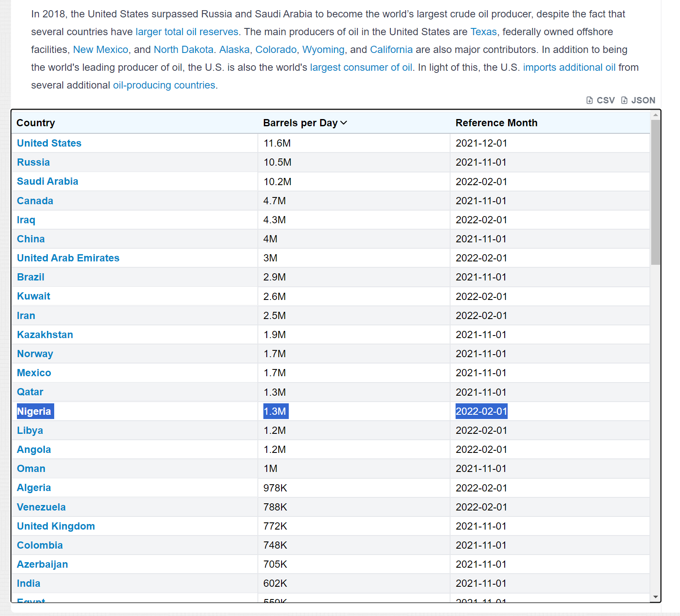Click the 2021-12-01 reference month cell

(x=481, y=143)
